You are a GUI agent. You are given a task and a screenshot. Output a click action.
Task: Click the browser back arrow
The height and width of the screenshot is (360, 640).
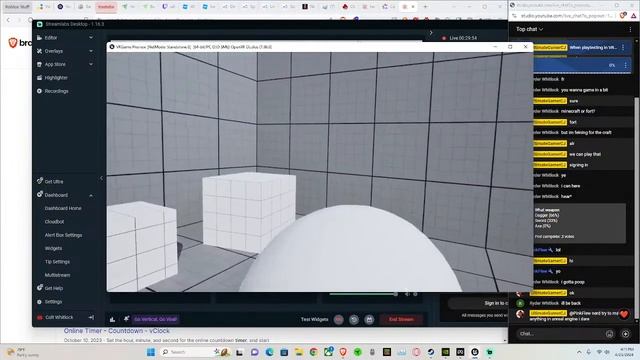point(8,20)
